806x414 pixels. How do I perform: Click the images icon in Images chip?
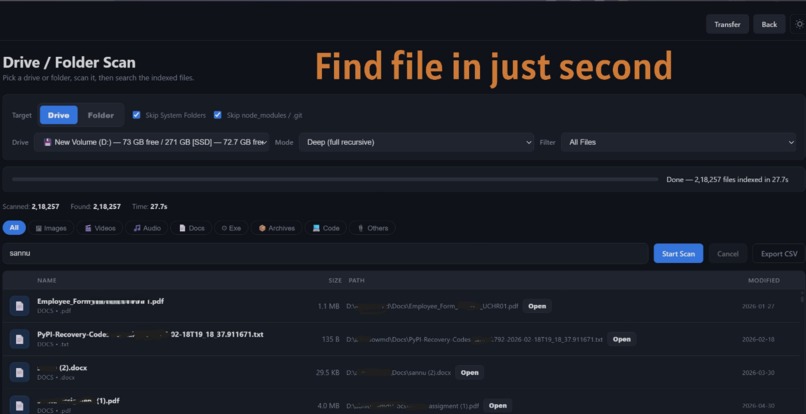[39, 228]
